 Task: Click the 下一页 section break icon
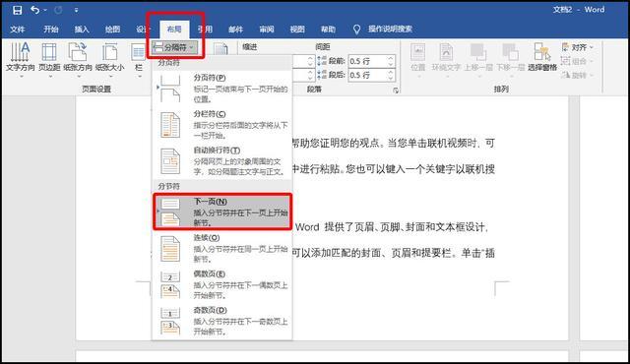point(170,212)
